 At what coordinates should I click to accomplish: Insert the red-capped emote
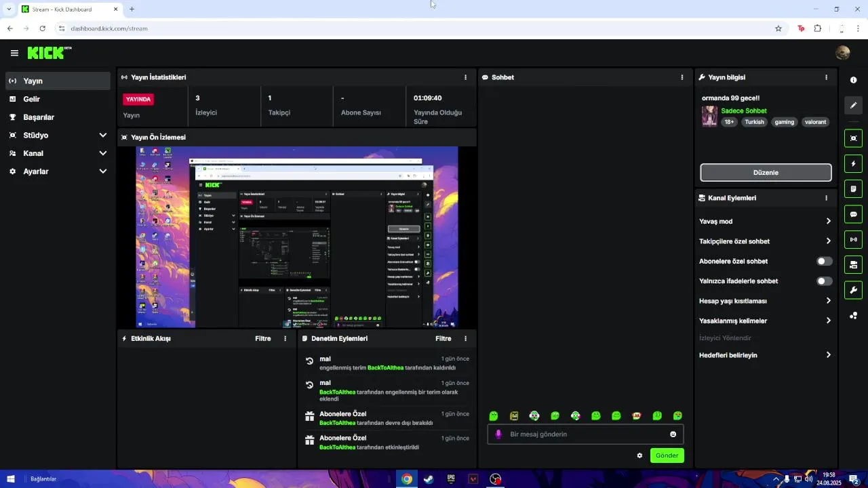(x=637, y=415)
